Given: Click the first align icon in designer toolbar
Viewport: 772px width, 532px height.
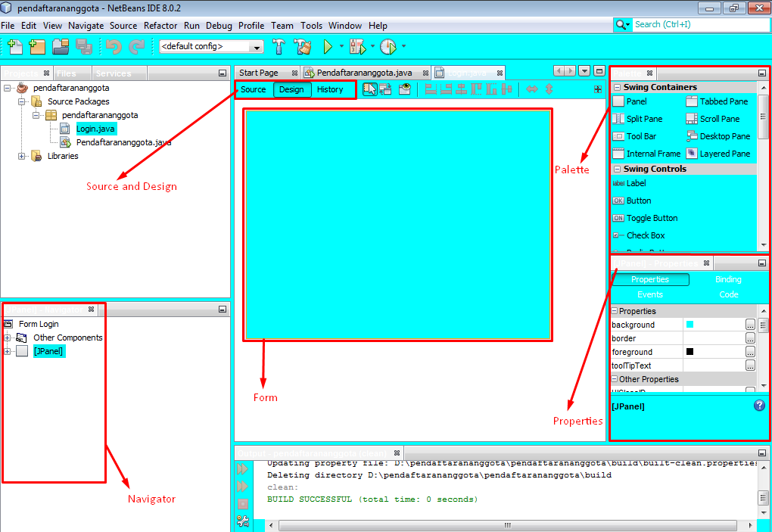Looking at the screenshot, I should 431,89.
